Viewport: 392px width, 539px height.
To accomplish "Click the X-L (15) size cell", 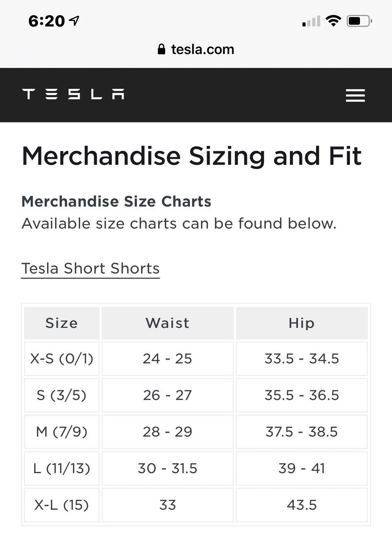I will point(62,505).
